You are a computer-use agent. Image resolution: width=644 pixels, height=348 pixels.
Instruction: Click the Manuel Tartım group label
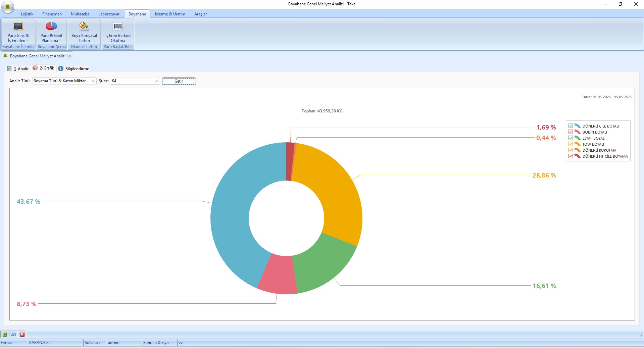(84, 47)
